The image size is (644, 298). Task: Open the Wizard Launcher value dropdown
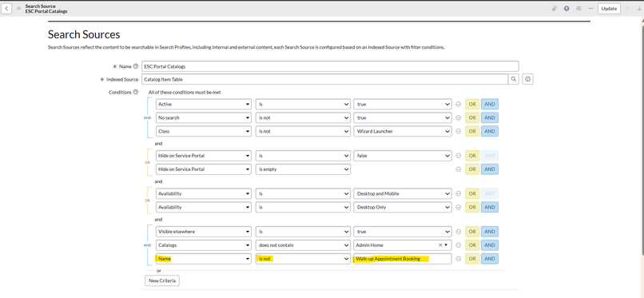pyautogui.click(x=403, y=131)
